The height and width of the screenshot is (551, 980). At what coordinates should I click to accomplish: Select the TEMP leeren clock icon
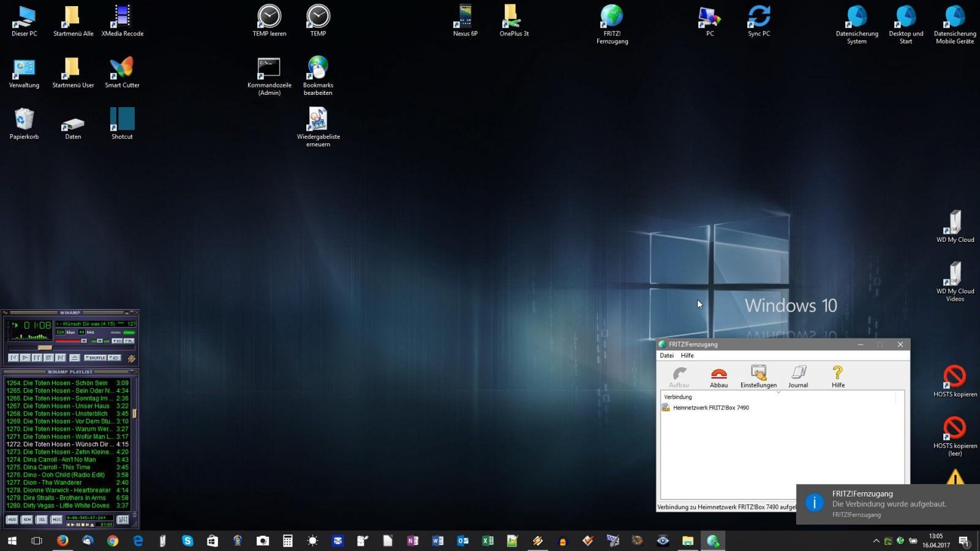pyautogui.click(x=269, y=21)
